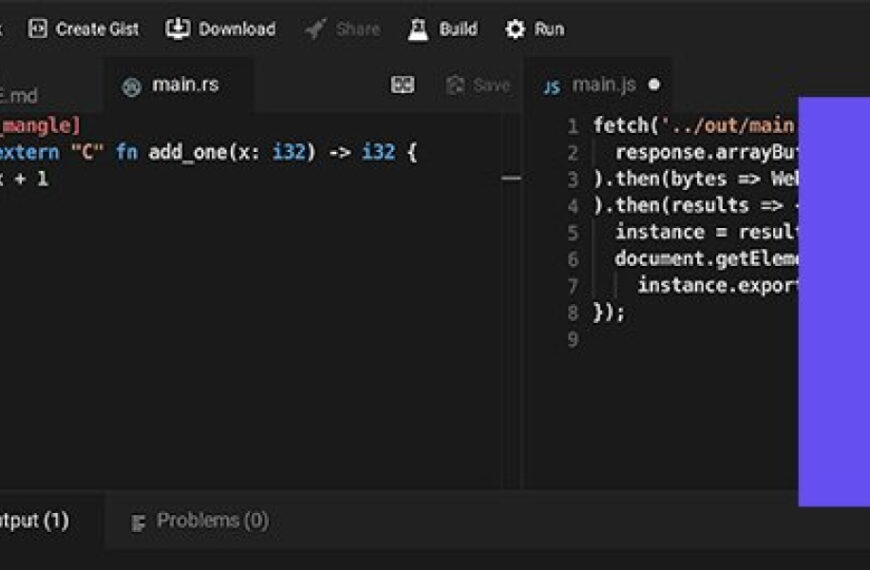Click the Save label in editor header
Image resolution: width=870 pixels, height=570 pixels.
click(491, 85)
